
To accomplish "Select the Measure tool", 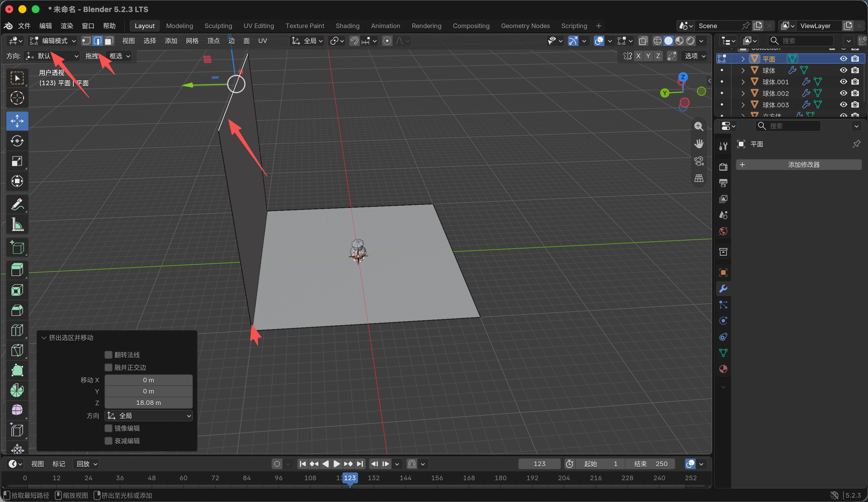I will pyautogui.click(x=17, y=224).
